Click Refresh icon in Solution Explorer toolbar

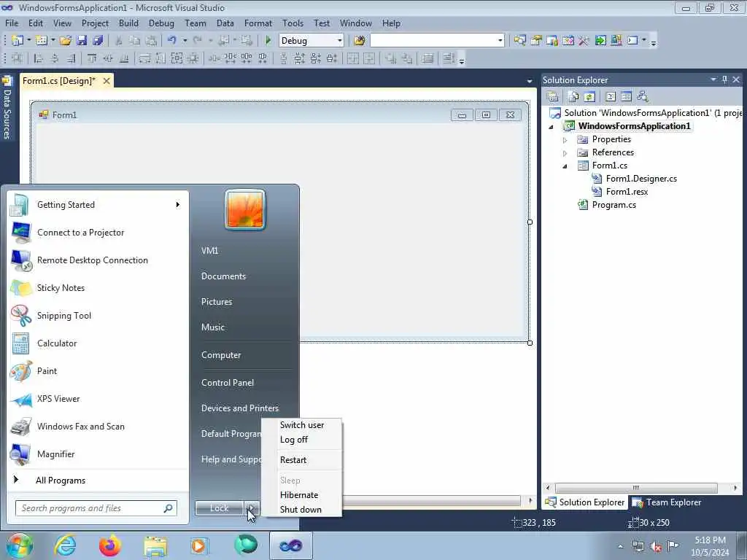pos(589,97)
